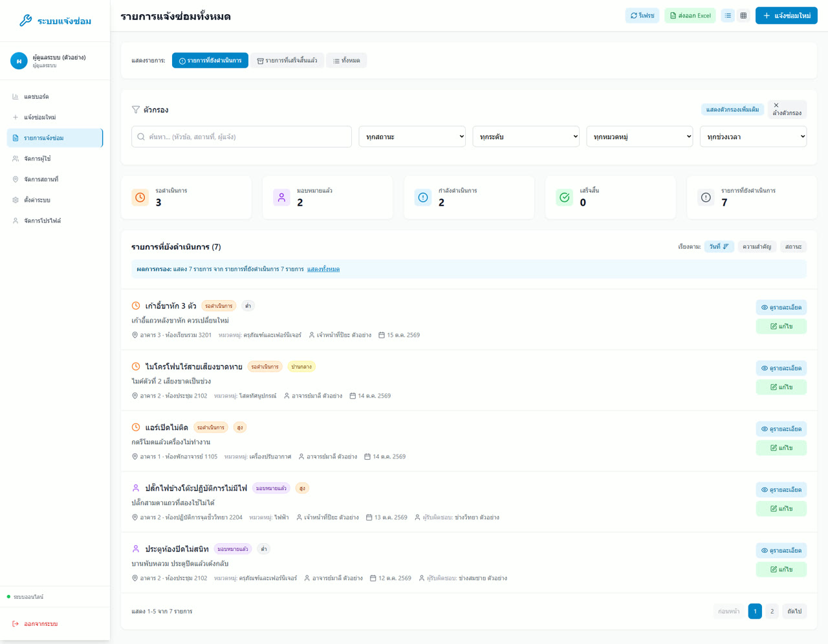
Task: Select ทั้งหมด tab
Action: [x=347, y=60]
